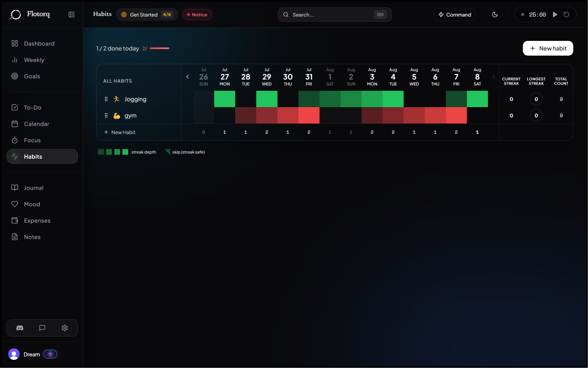This screenshot has width=588, height=368.
Task: Open the Command palette button
Action: click(x=454, y=15)
